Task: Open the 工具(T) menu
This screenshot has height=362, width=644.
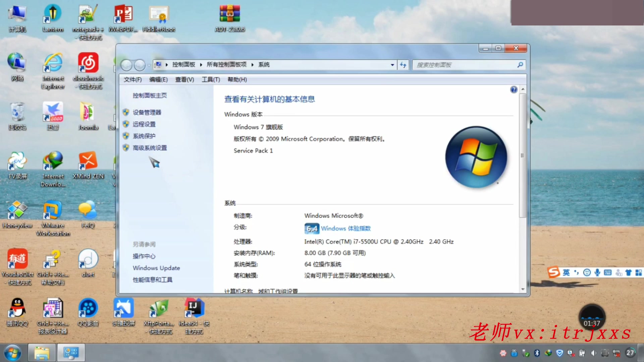Action: [x=211, y=79]
